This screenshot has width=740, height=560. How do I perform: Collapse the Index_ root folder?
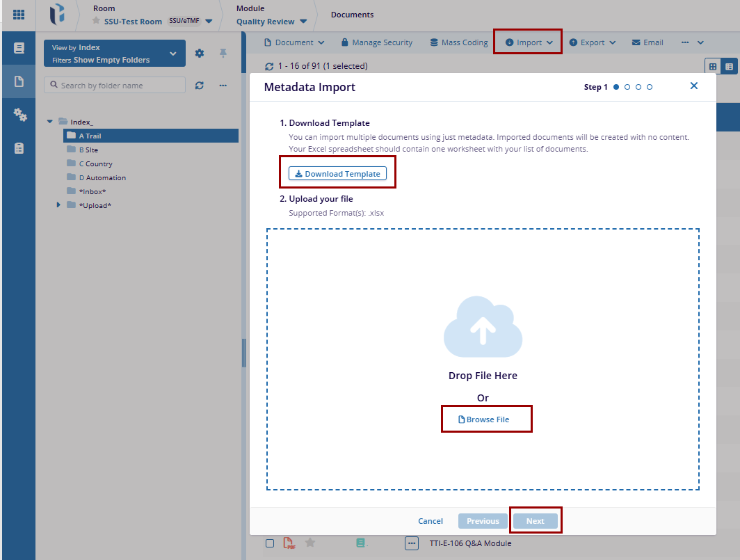coord(50,122)
